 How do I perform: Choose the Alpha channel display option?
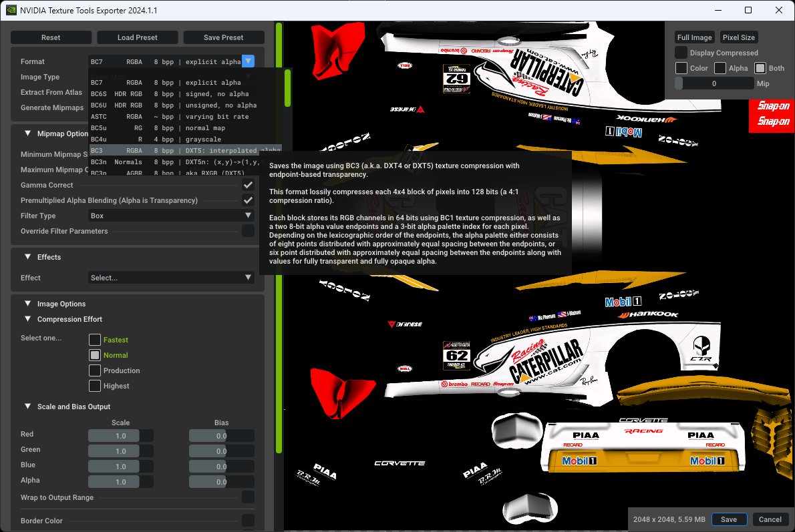coord(720,68)
